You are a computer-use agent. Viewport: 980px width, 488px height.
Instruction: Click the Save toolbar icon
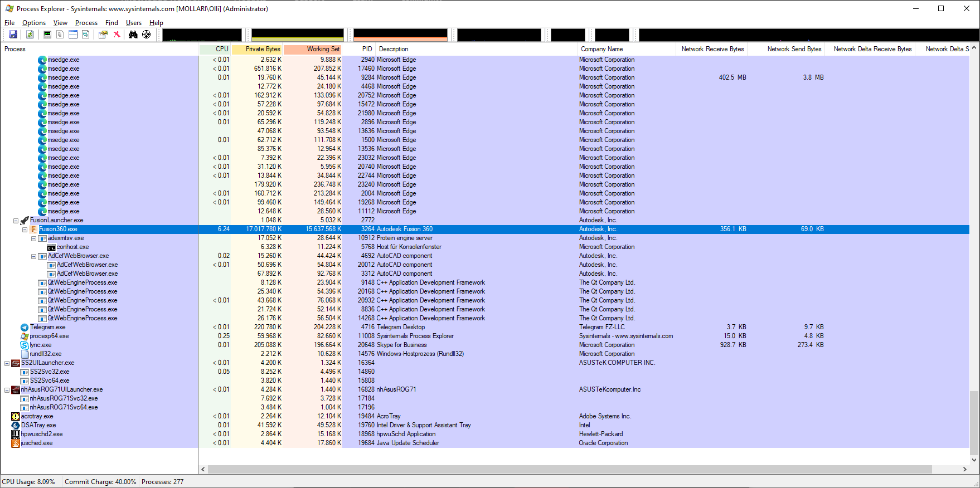pos(13,35)
